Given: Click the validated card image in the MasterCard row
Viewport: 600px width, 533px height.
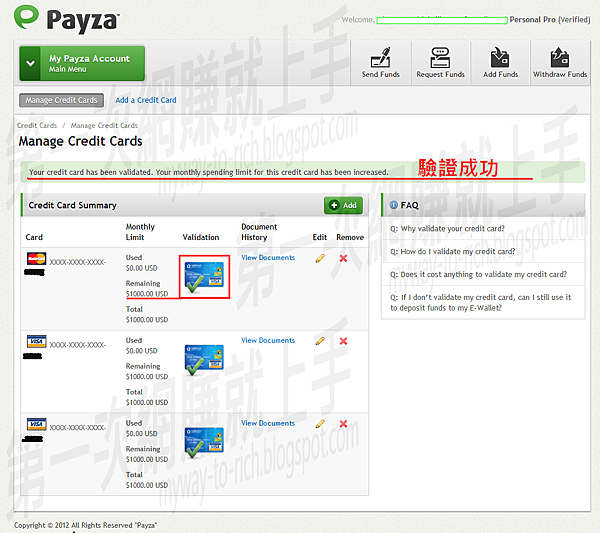Looking at the screenshot, I should click(204, 277).
